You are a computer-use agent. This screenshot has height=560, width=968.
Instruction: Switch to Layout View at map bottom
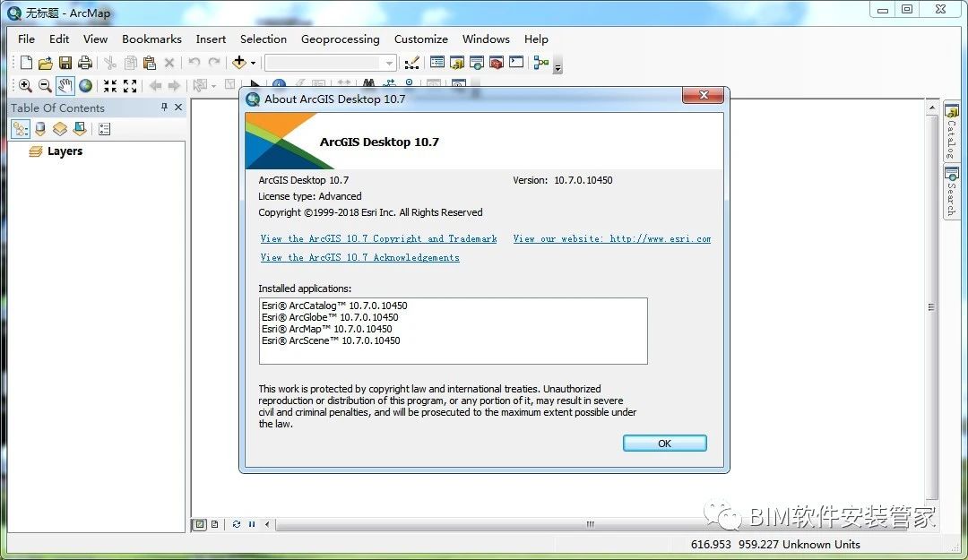(214, 524)
